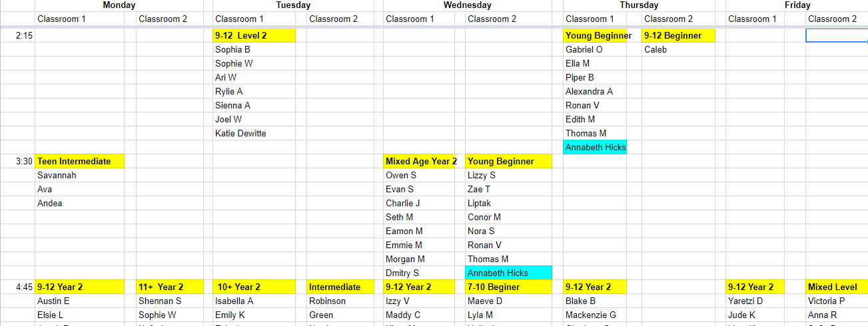
Task: Select the Monday header cell
Action: tap(119, 5)
